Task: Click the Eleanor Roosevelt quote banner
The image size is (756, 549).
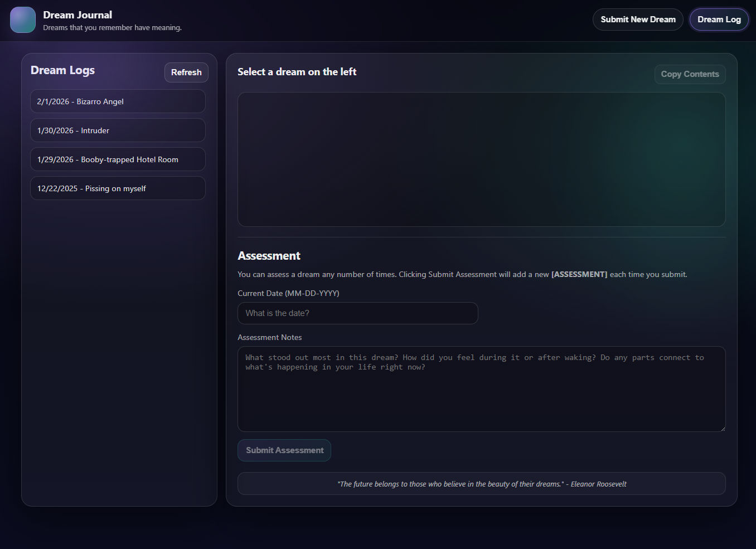Action: click(481, 484)
